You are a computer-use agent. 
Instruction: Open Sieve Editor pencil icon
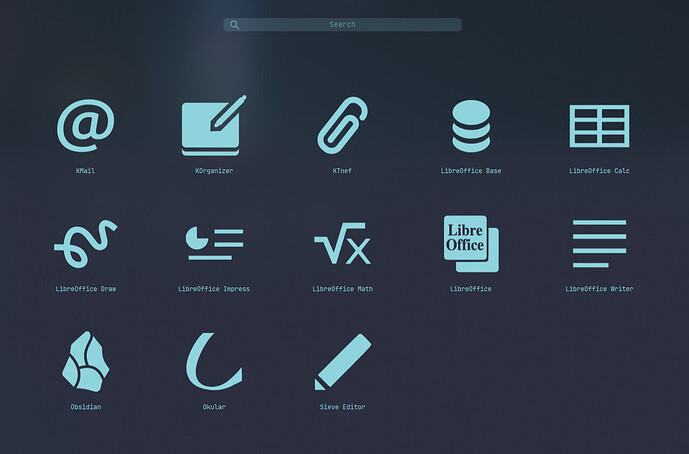click(x=342, y=362)
